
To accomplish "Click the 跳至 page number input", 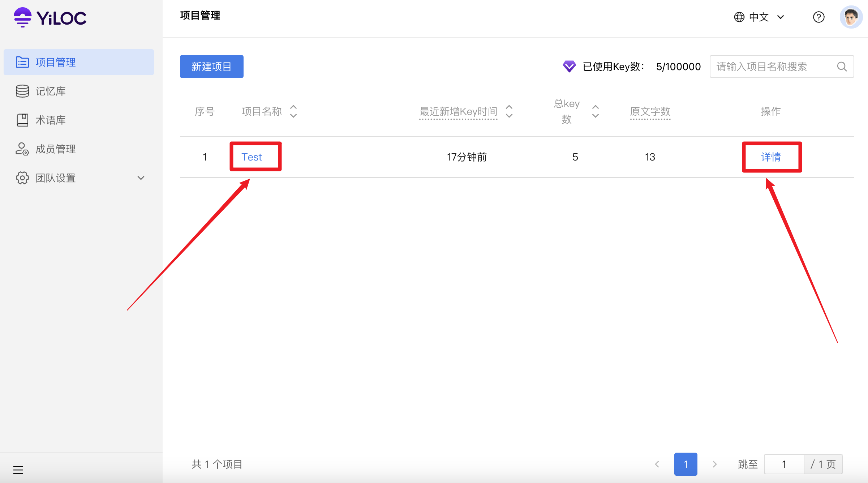I will point(784,464).
